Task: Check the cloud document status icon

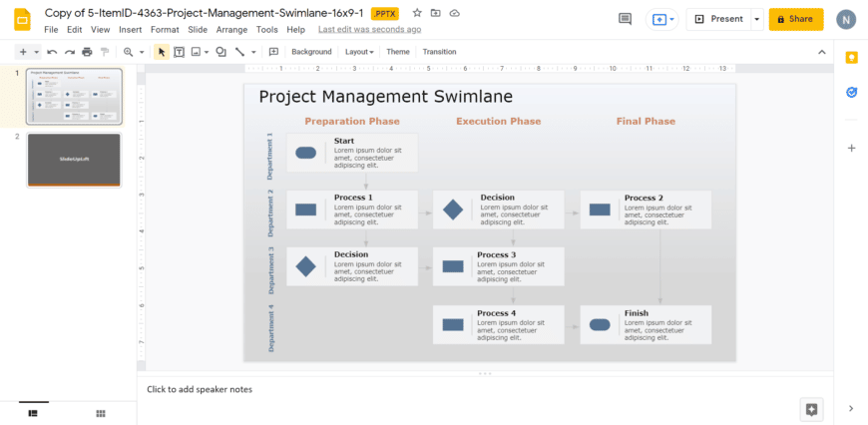Action: tap(455, 13)
